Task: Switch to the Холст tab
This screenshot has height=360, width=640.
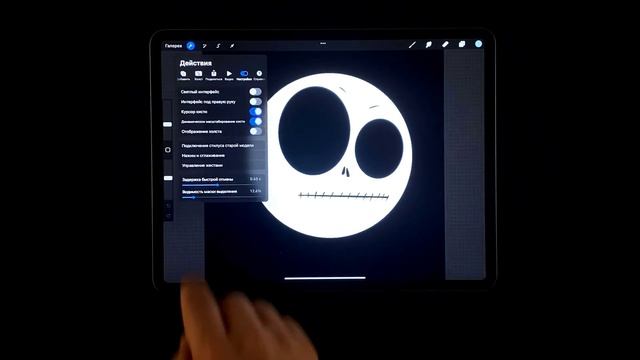Action: point(198,75)
